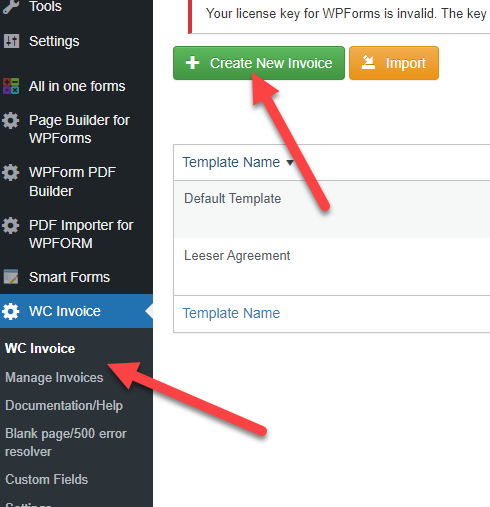Click the import arrow icon
Viewport: 490px width, 507px height.
(368, 62)
